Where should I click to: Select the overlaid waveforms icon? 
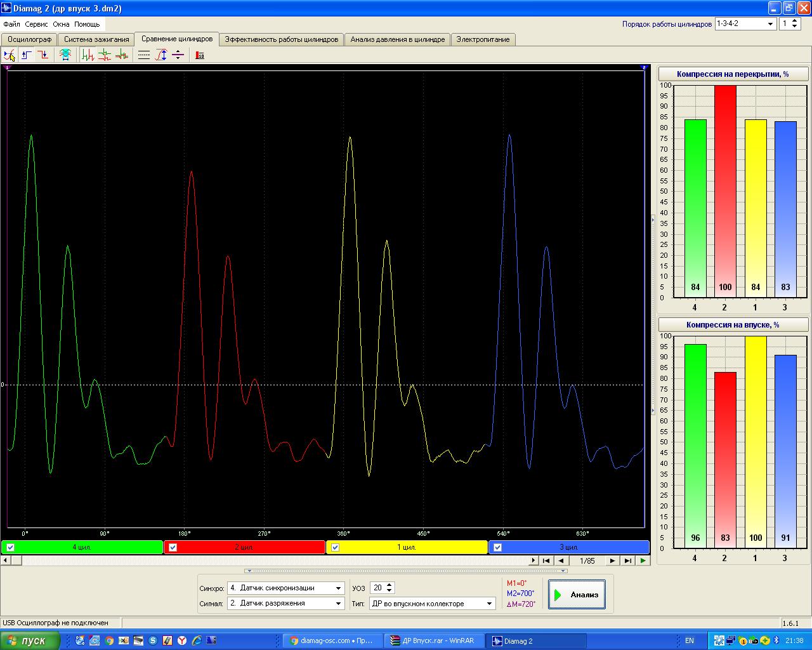[x=121, y=55]
